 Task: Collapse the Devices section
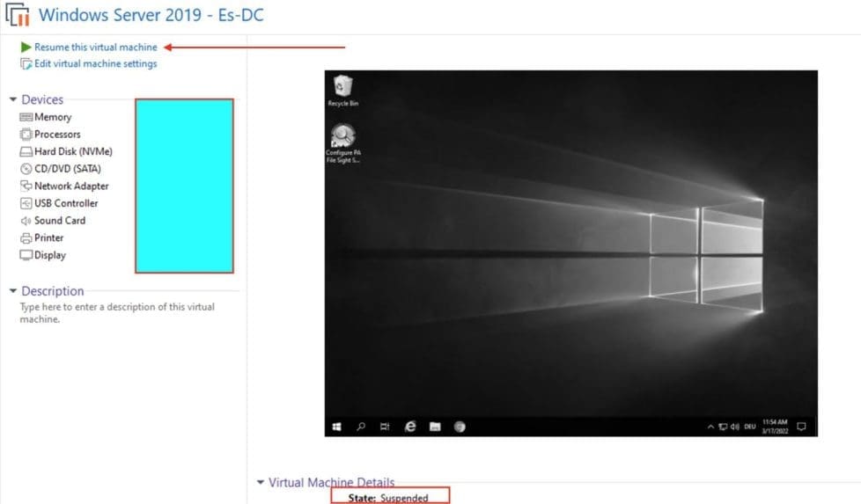[13, 100]
